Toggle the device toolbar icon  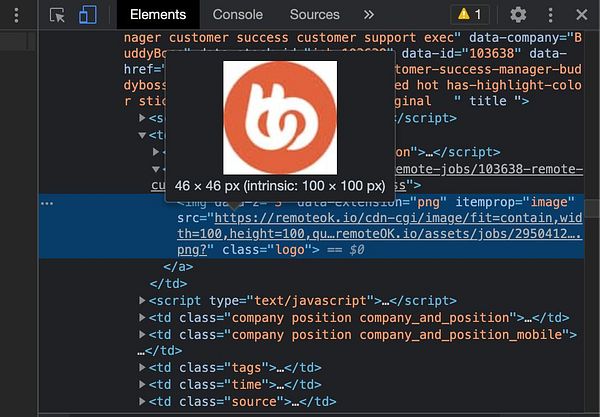tap(88, 15)
